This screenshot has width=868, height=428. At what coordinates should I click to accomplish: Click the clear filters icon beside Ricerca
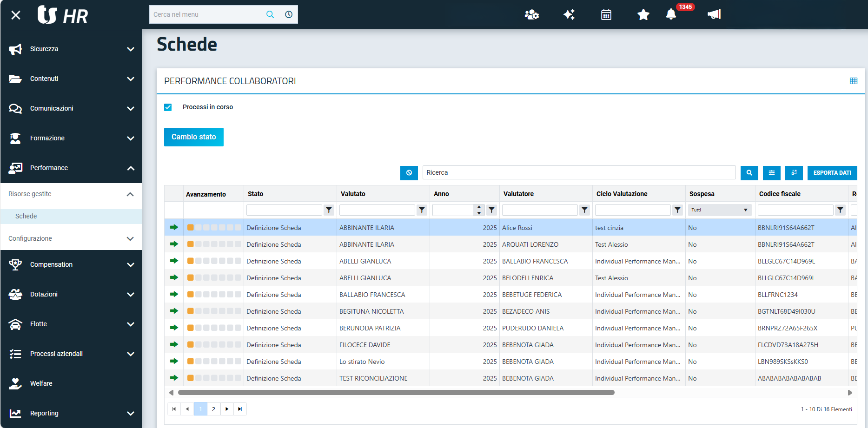pyautogui.click(x=409, y=173)
